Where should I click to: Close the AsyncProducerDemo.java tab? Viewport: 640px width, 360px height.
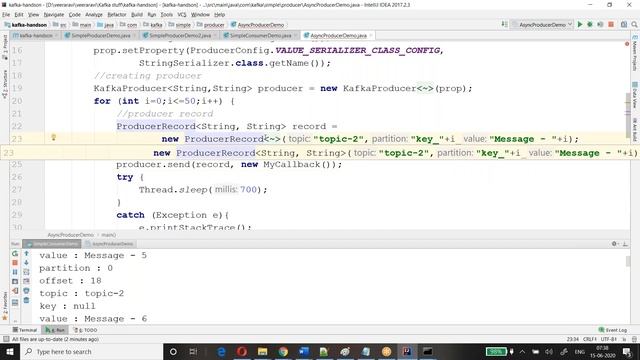[371, 36]
